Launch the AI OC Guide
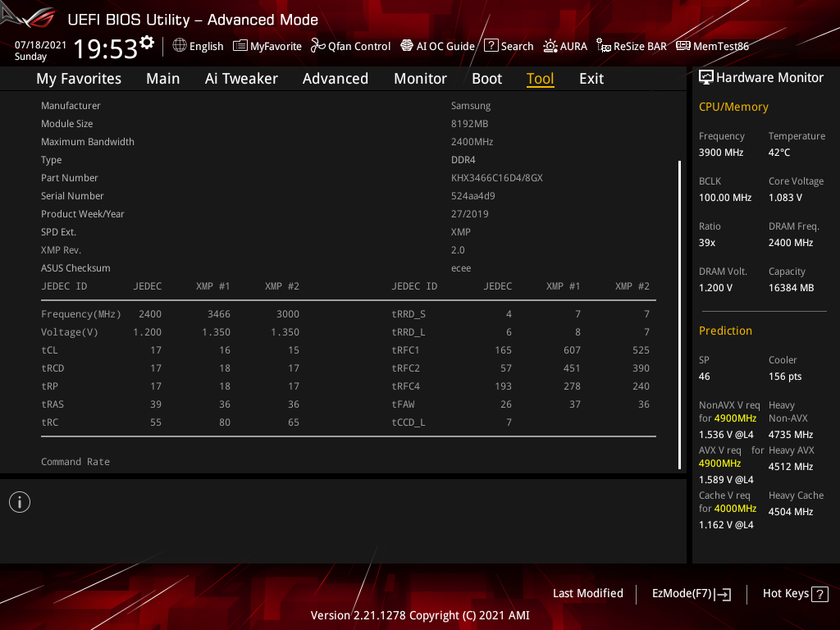This screenshot has width=840, height=630. [x=437, y=46]
